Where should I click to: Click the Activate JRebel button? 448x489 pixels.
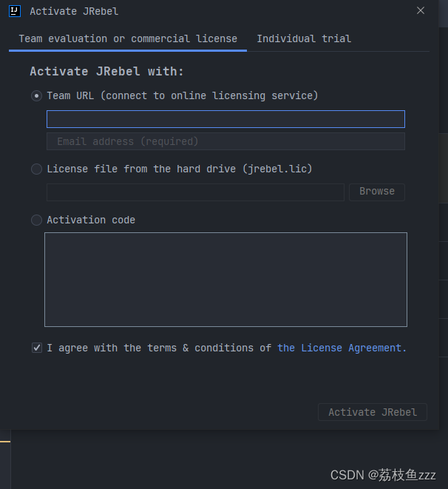373,412
